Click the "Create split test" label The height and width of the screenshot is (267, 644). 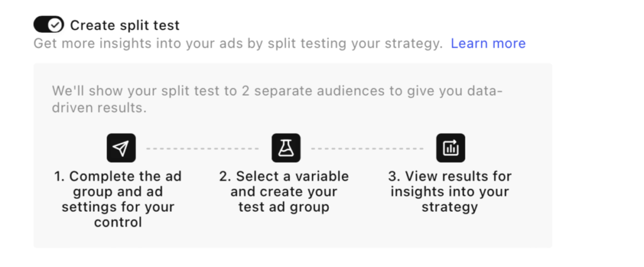pyautogui.click(x=125, y=25)
